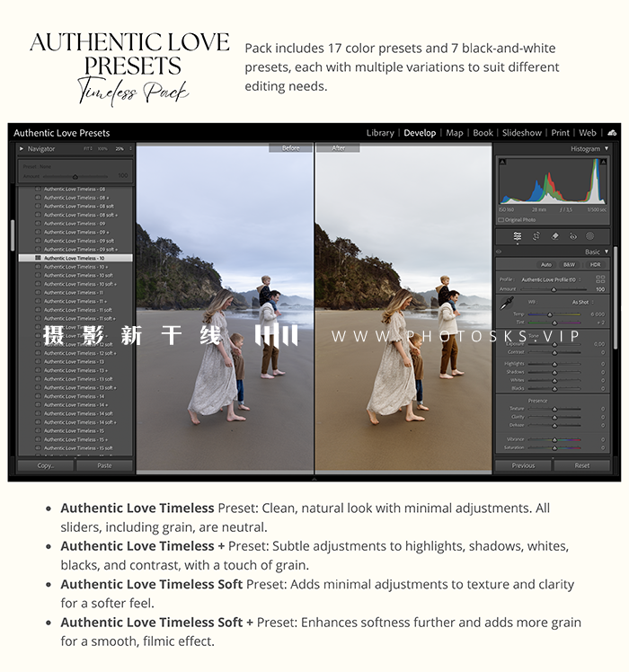Select the Crop overlay tool icon
The image size is (629, 672).
(536, 236)
